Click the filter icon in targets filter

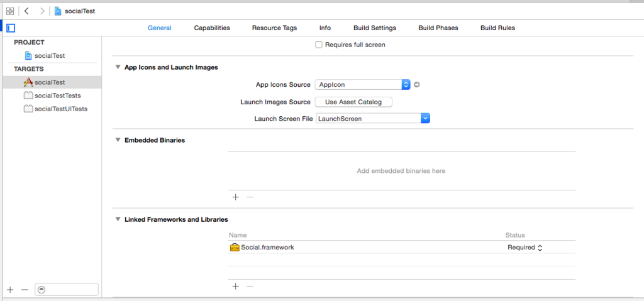click(x=41, y=290)
